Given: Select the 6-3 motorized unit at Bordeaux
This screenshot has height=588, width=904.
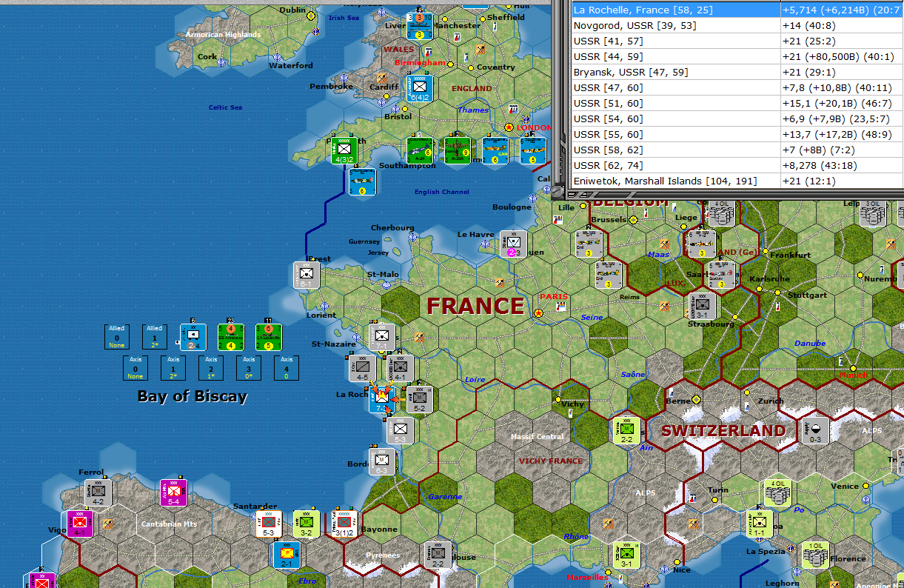Looking at the screenshot, I should (382, 461).
